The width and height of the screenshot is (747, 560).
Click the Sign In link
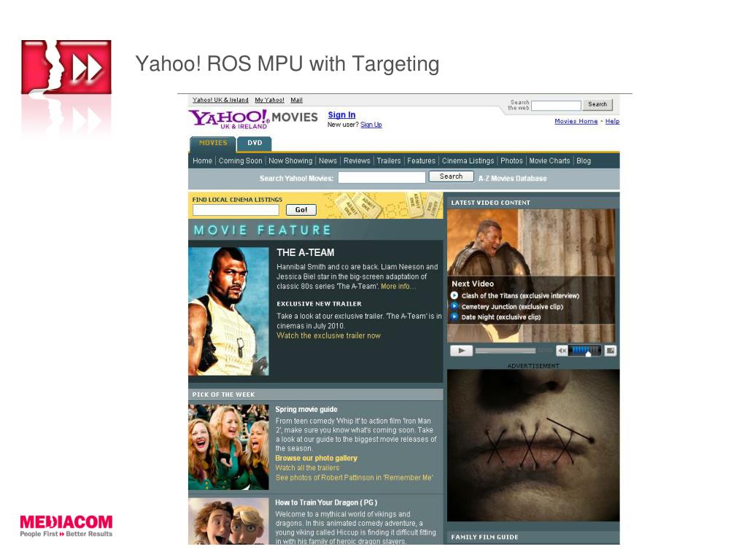(x=341, y=114)
